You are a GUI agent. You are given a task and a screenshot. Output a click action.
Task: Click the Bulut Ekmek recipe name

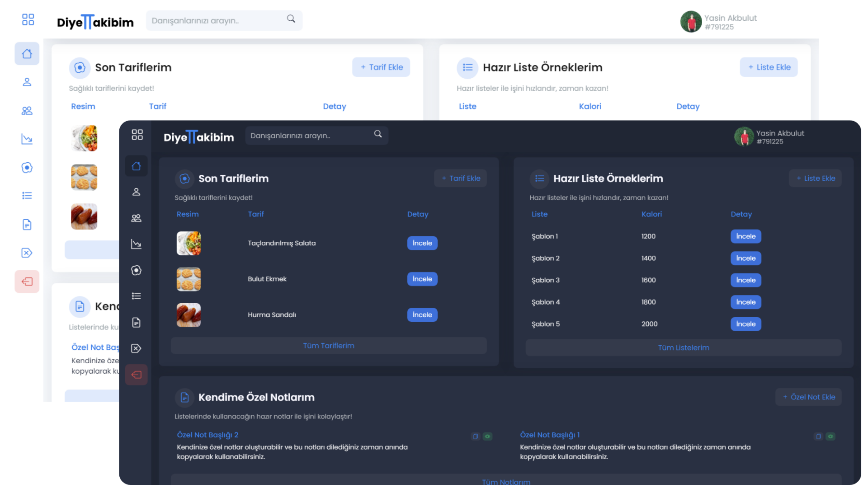267,279
